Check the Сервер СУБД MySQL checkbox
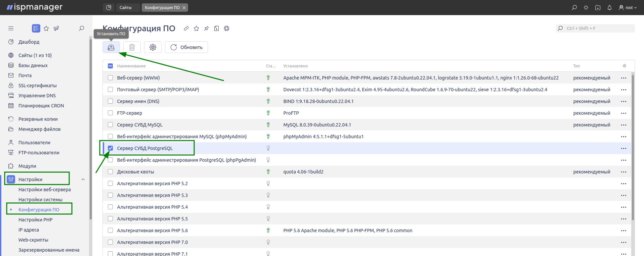644x256 pixels. pos(110,124)
